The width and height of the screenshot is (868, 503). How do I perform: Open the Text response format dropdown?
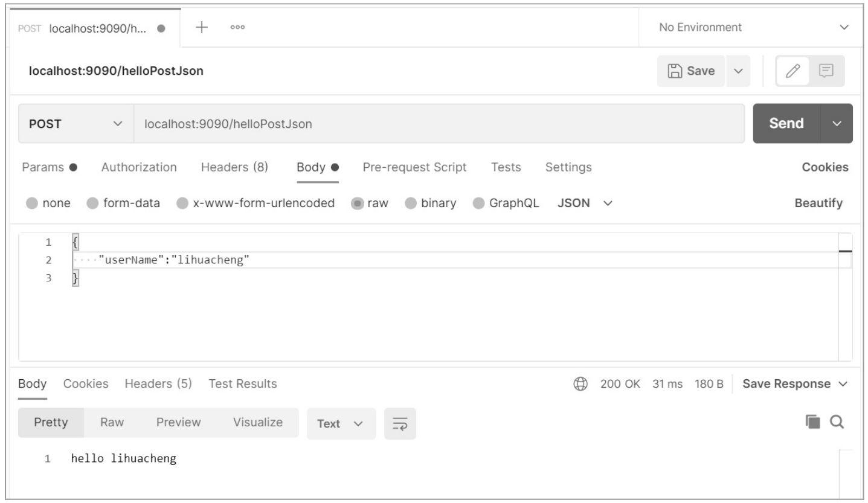pos(341,424)
